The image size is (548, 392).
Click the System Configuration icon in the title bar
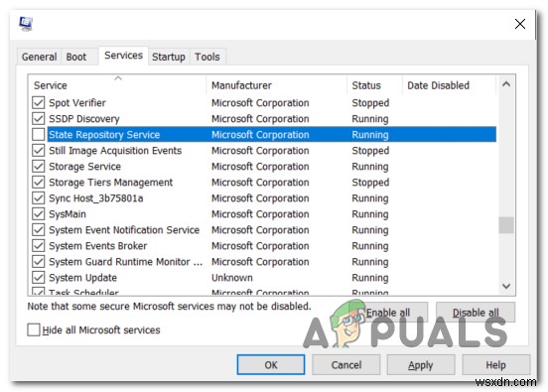coord(26,24)
